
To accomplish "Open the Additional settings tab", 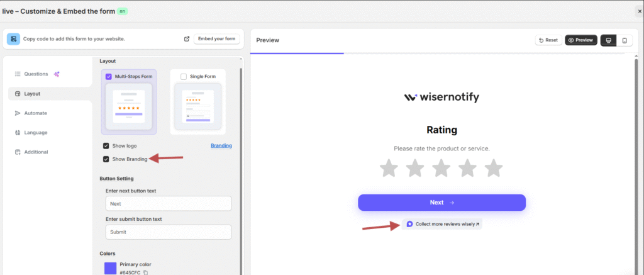I will [x=36, y=152].
